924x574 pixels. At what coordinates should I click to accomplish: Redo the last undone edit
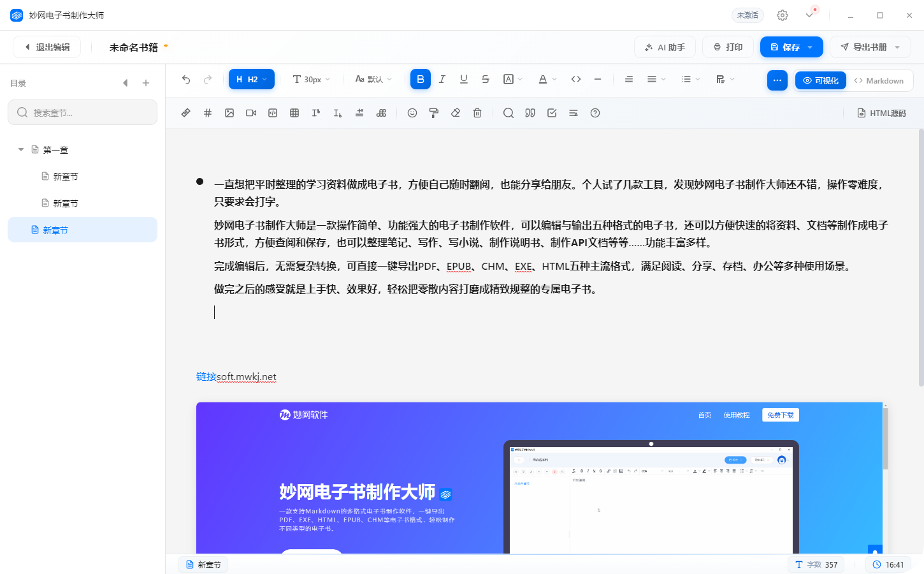pos(208,80)
